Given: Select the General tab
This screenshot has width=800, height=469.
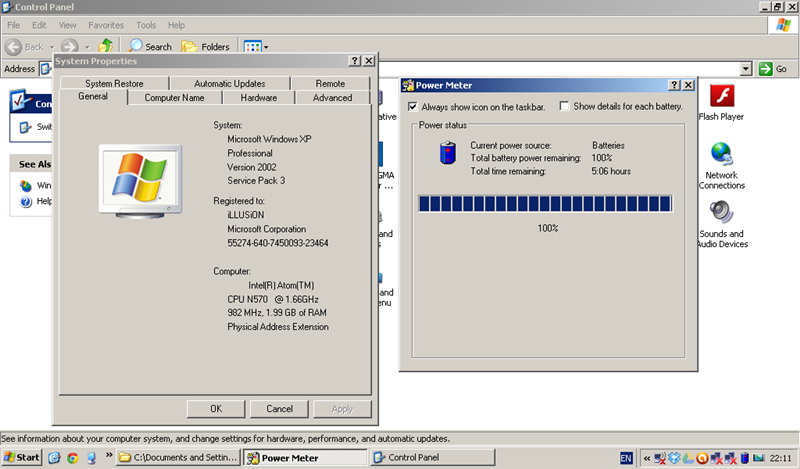Looking at the screenshot, I should coord(93,96).
